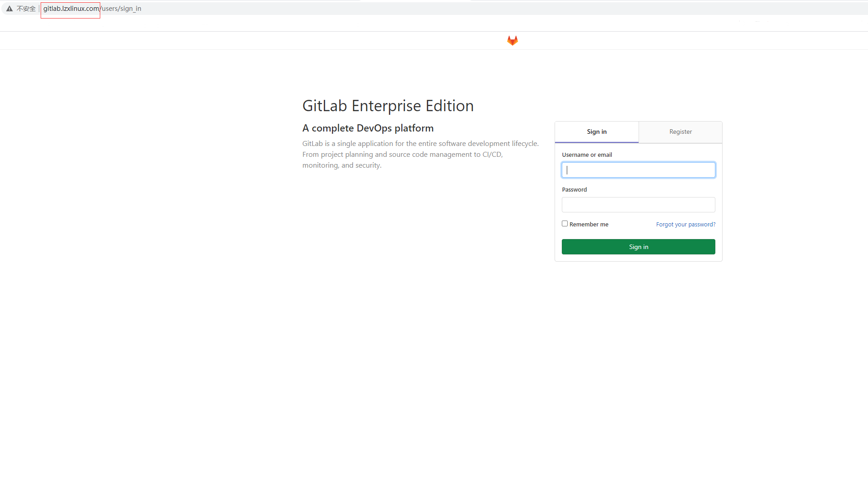Viewport: 868px width, 484px height.
Task: Click the A complete DevOps platform subtitle
Action: [x=368, y=128]
